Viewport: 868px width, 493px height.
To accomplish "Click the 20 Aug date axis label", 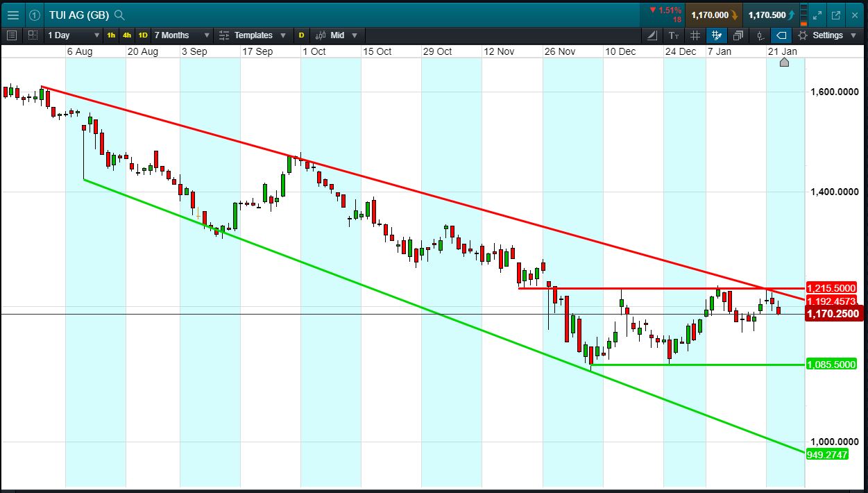I will coord(143,52).
